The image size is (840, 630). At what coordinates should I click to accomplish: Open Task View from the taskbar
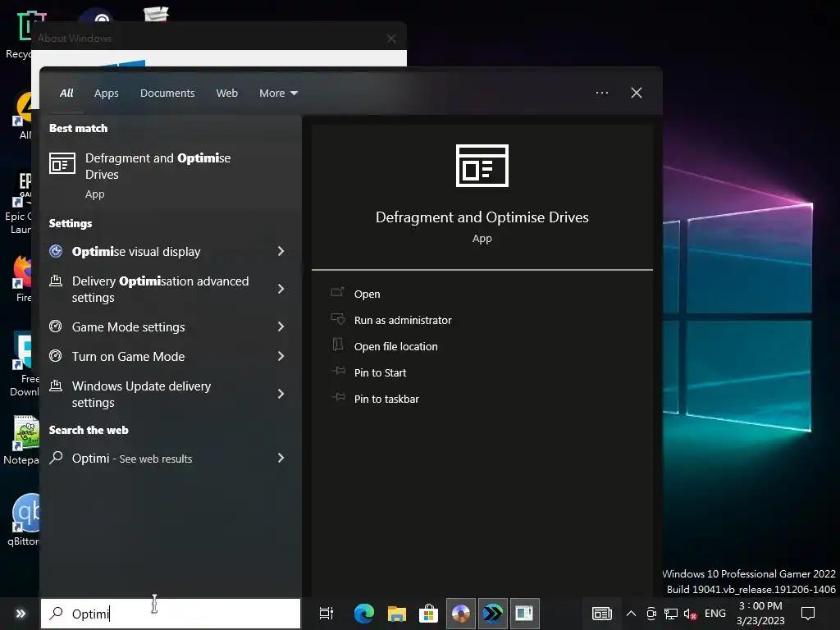(x=326, y=614)
